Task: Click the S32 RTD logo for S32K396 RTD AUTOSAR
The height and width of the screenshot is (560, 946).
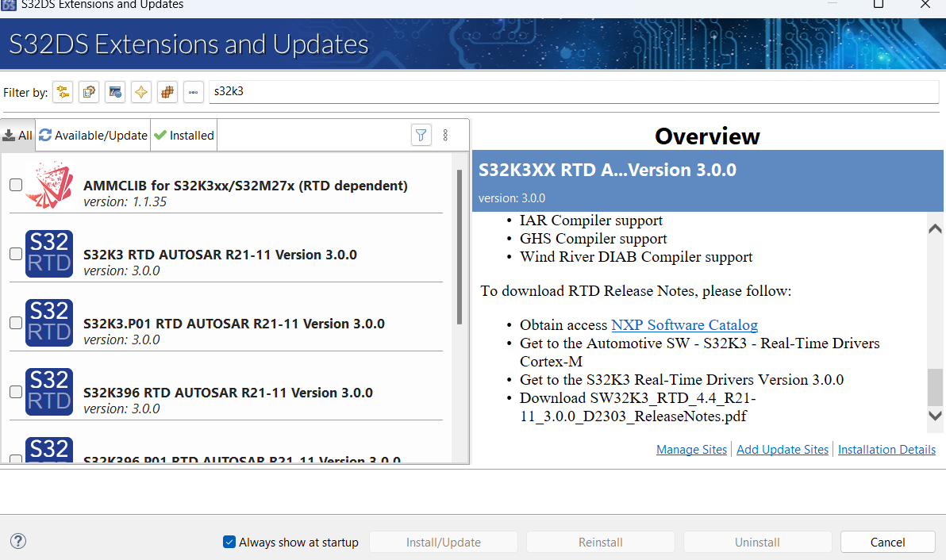Action: pyautogui.click(x=49, y=392)
